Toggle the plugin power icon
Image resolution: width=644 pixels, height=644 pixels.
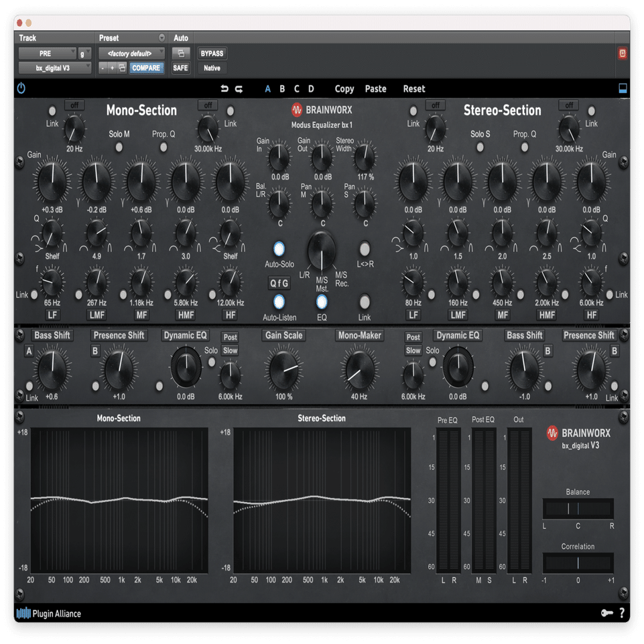coord(21,88)
